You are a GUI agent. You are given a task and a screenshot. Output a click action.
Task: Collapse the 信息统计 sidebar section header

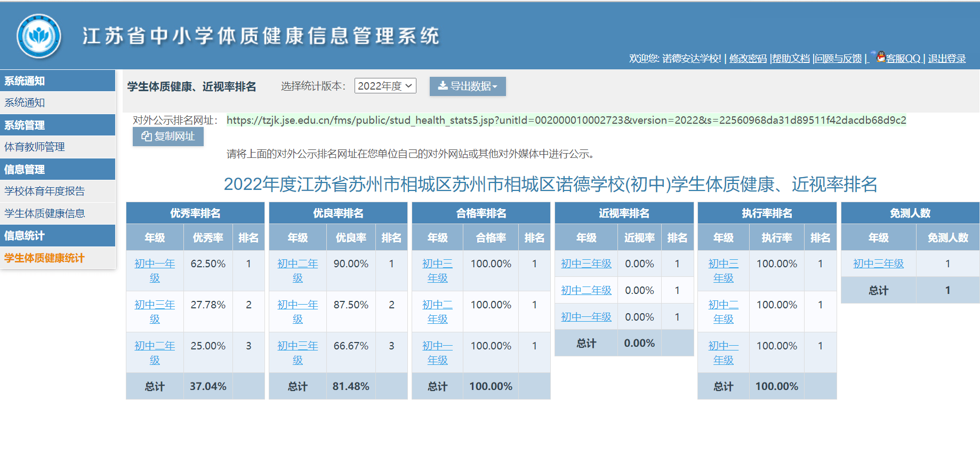58,235
